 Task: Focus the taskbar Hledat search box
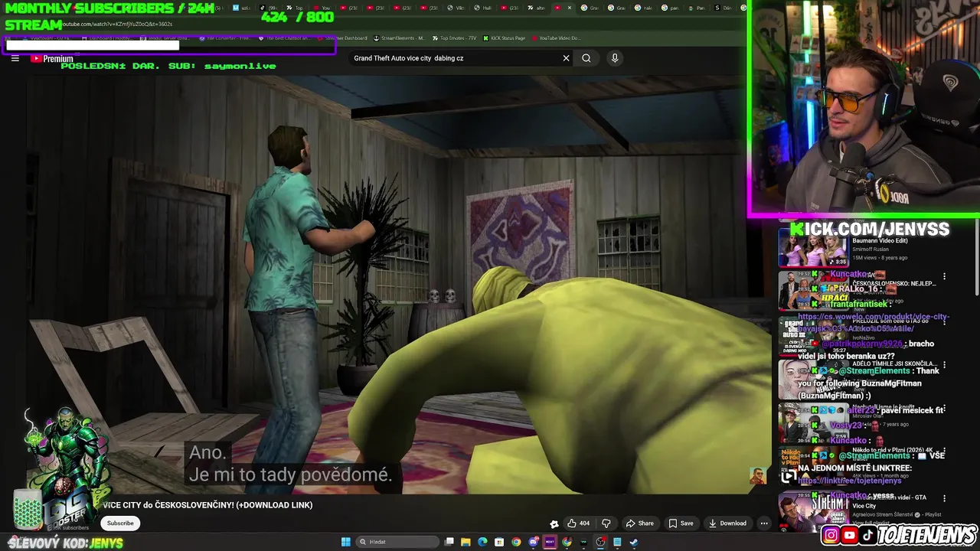click(397, 543)
